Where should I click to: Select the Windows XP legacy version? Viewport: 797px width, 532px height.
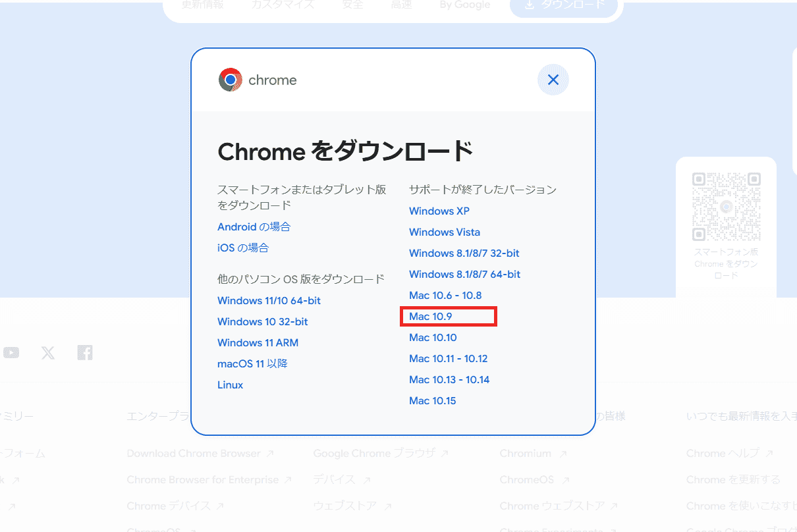[439, 211]
